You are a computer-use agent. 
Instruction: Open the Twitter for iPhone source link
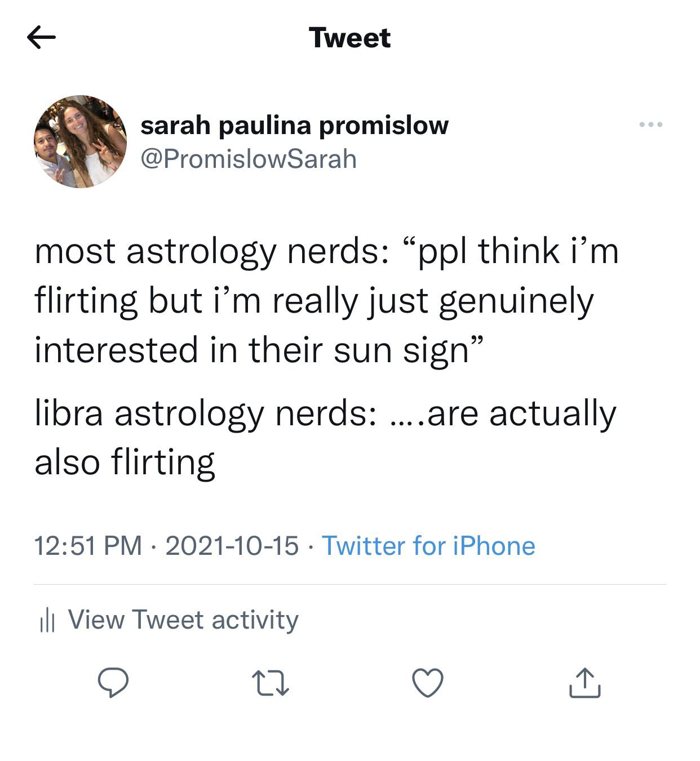[428, 546]
